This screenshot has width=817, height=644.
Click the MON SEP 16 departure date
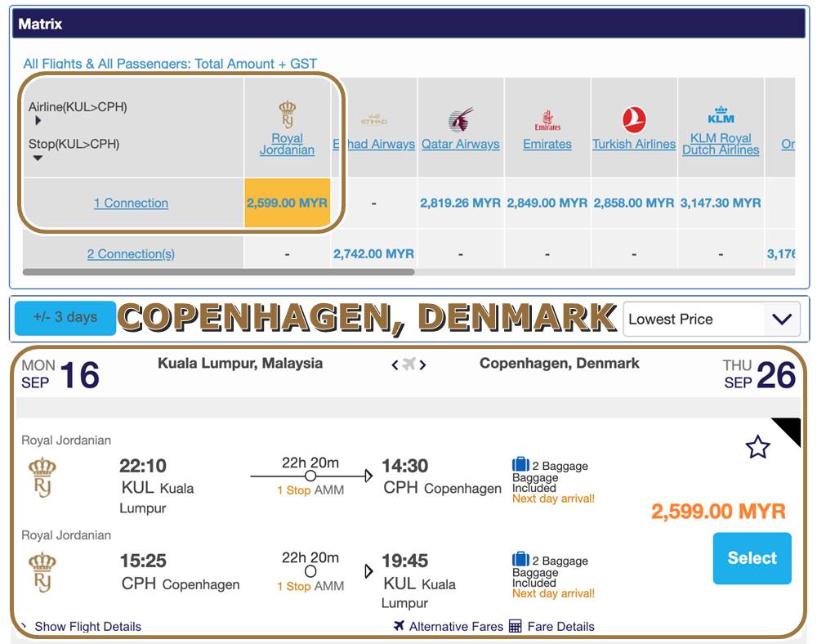(x=60, y=374)
